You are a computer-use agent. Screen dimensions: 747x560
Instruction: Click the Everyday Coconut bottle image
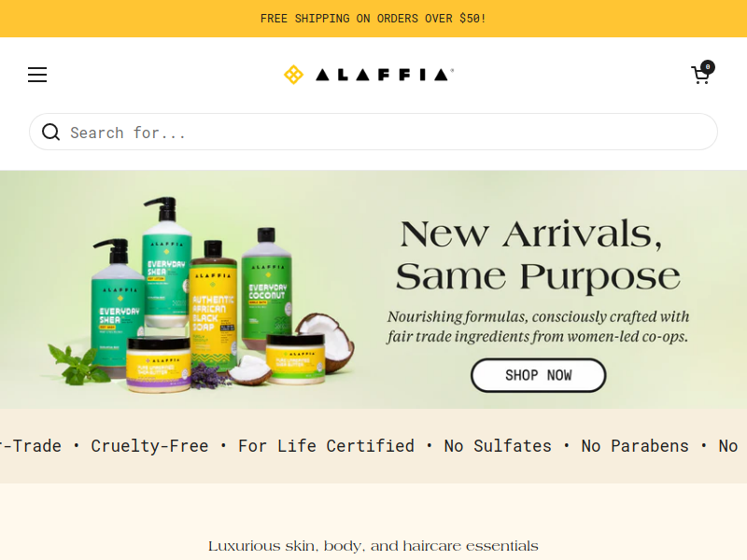point(267,290)
